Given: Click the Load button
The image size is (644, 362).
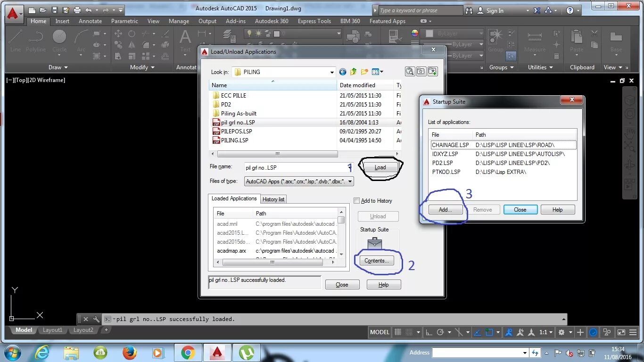Looking at the screenshot, I should (x=380, y=167).
